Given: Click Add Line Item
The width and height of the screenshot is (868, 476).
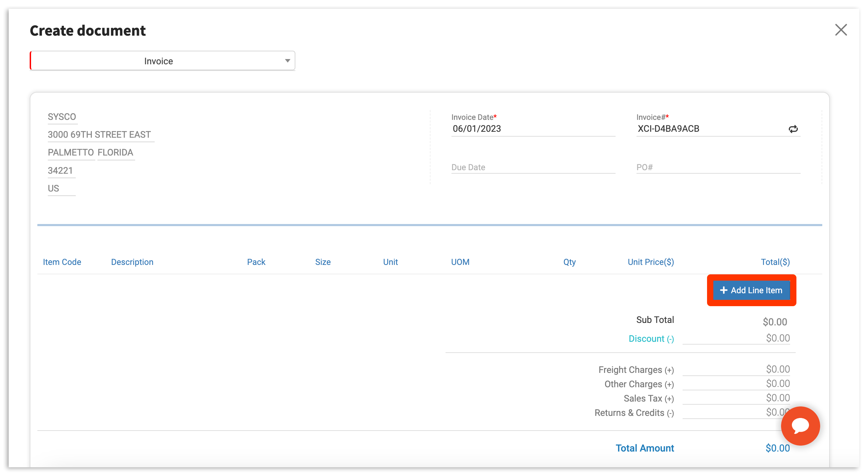Looking at the screenshot, I should (x=751, y=290).
